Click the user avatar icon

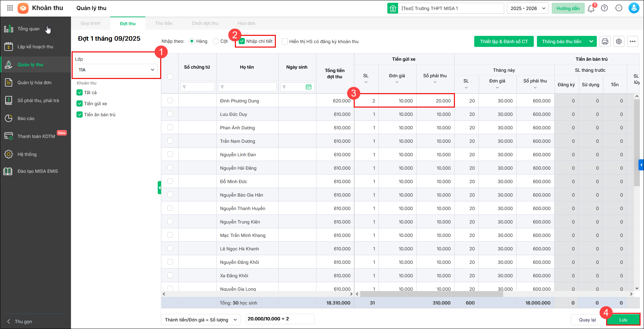[x=634, y=8]
